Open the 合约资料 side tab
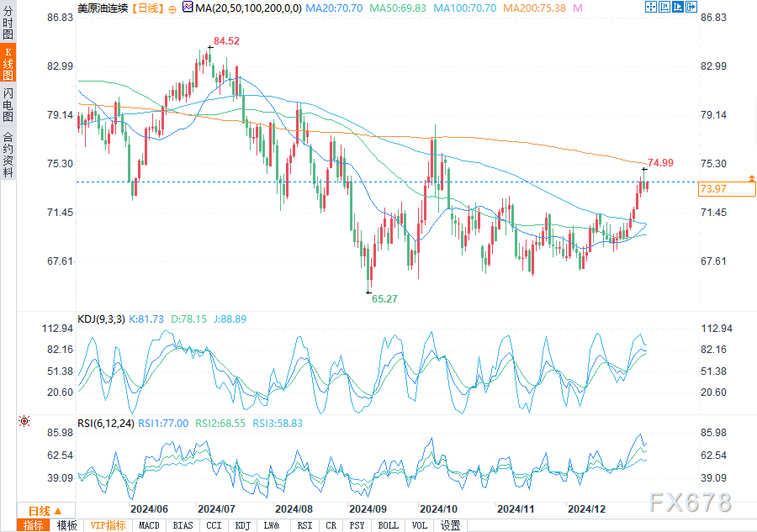Screen dimensions: 757x532 pos(8,154)
